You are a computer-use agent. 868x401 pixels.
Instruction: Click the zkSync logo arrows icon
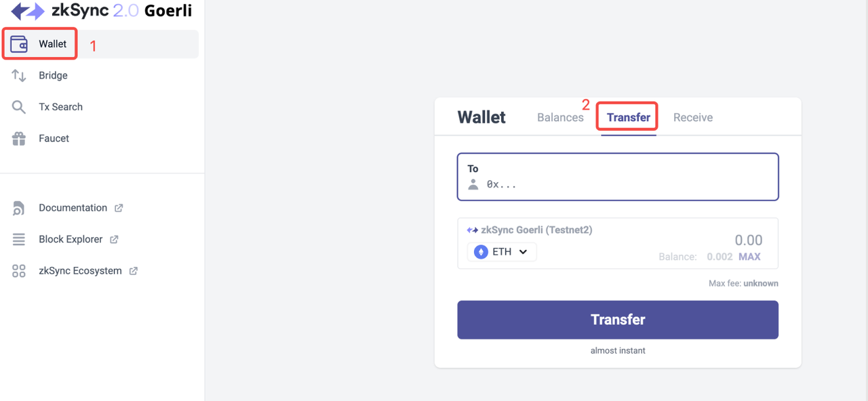(28, 12)
